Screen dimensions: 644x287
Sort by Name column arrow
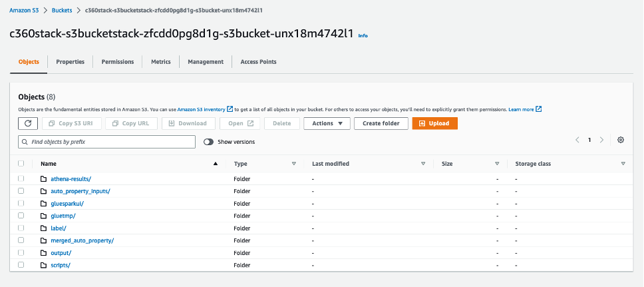coord(215,164)
